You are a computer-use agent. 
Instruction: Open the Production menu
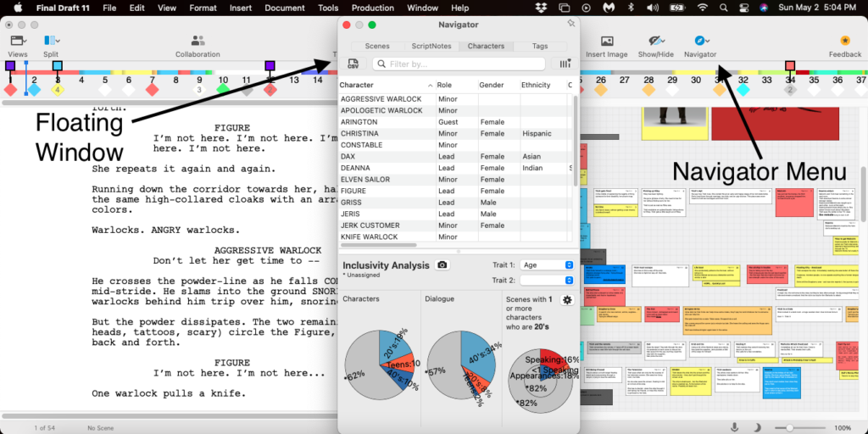[x=372, y=8]
